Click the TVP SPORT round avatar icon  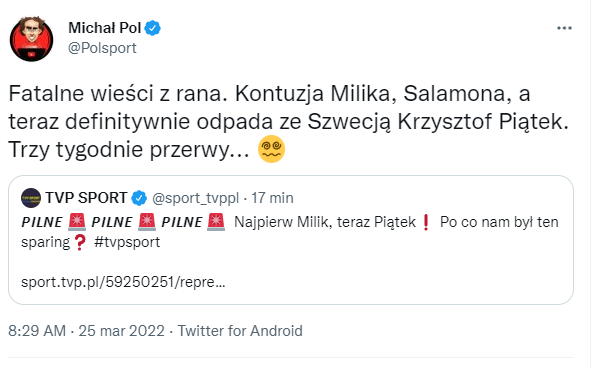(31, 198)
